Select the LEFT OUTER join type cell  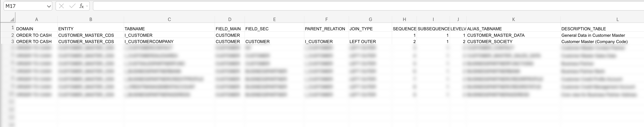(363, 42)
